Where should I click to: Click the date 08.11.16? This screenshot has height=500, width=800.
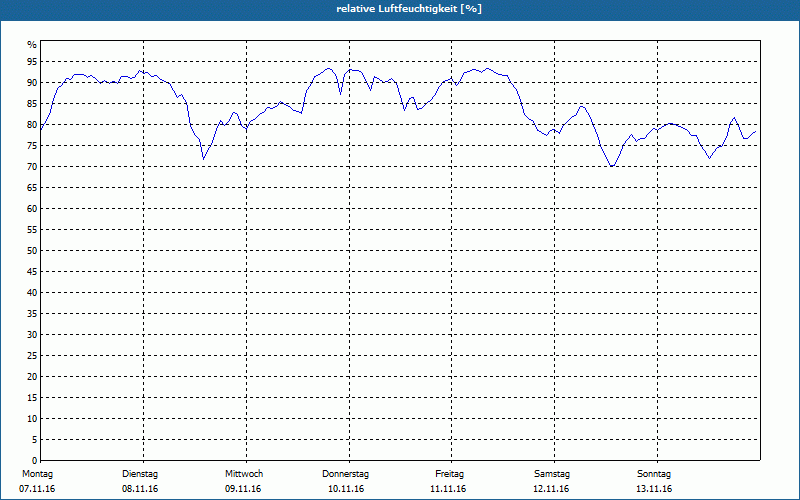click(140, 489)
